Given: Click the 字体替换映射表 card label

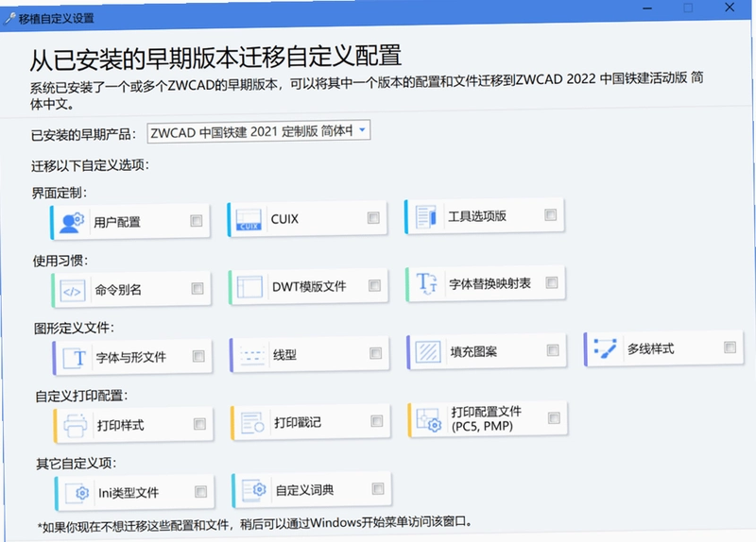Looking at the screenshot, I should coord(490,284).
